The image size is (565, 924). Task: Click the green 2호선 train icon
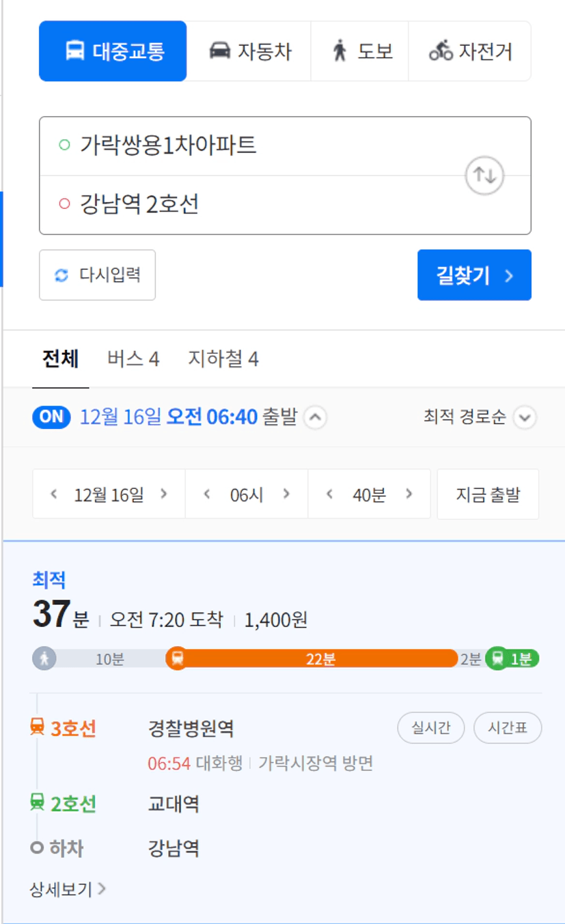tap(37, 802)
